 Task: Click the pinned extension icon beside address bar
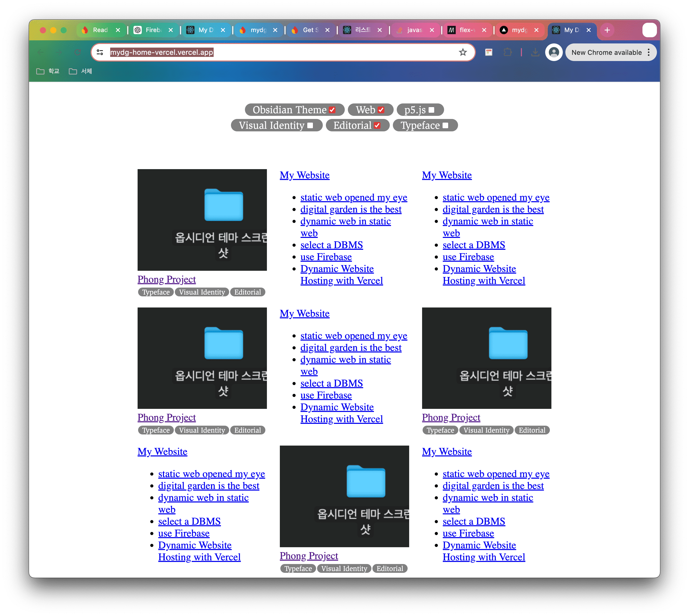(x=489, y=52)
